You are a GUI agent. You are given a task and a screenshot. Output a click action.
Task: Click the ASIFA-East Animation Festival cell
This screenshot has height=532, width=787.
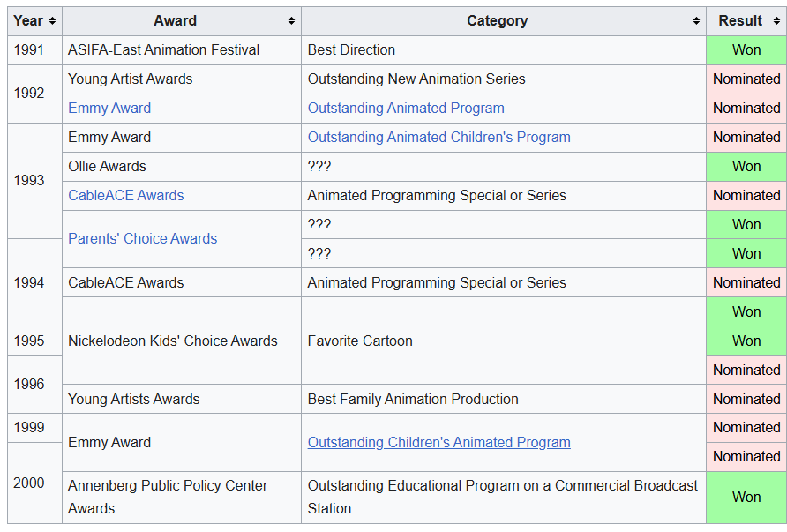182,50
